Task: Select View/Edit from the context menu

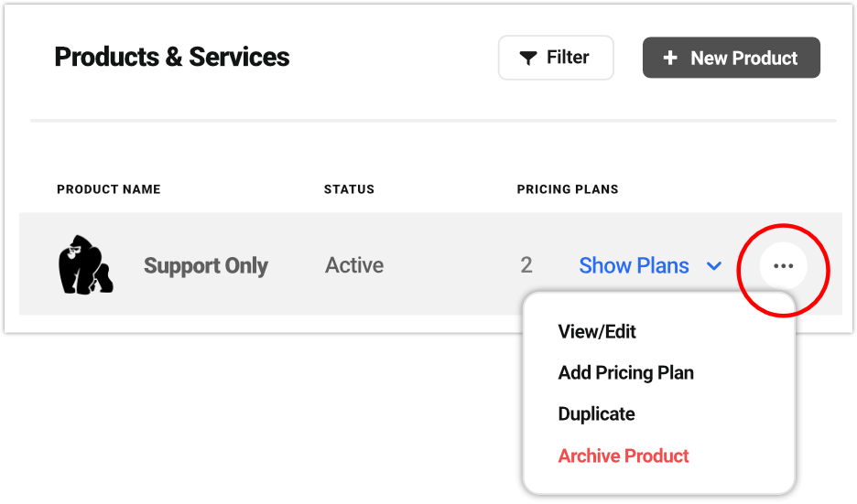Action: 597,332
